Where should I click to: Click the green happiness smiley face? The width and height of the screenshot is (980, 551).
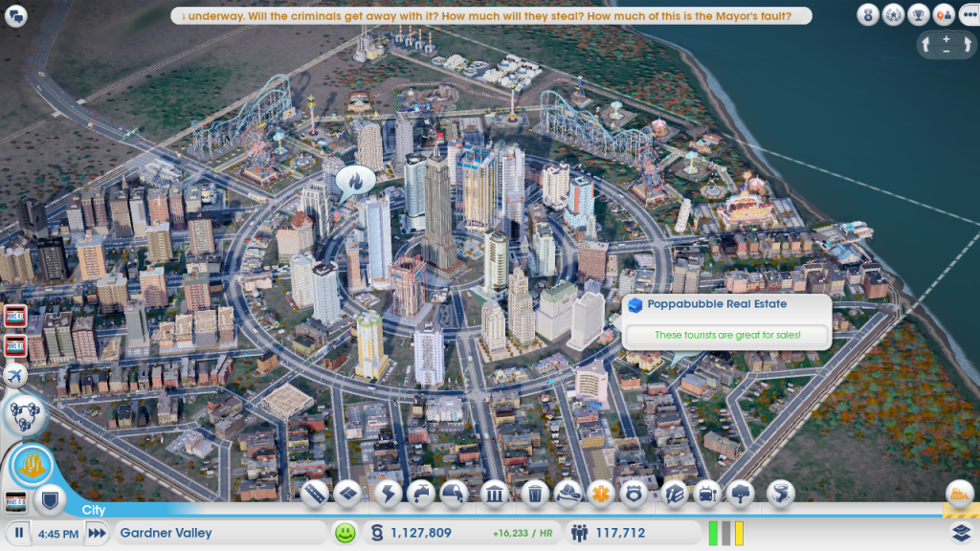[345, 533]
